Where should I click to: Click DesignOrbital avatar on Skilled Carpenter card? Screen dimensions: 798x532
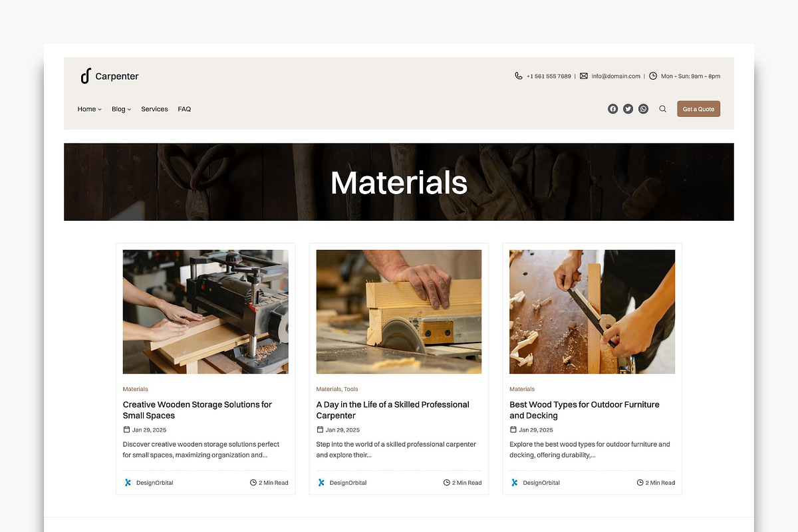(321, 483)
